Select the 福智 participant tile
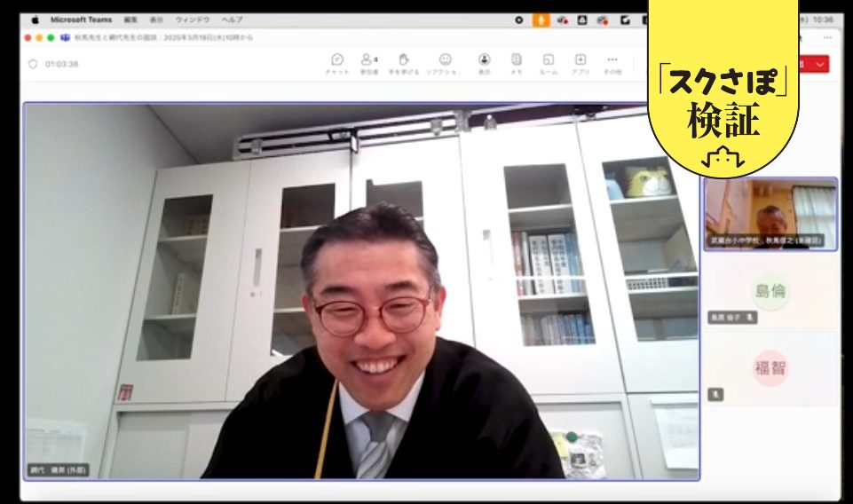The width and height of the screenshot is (853, 504). coord(770,367)
